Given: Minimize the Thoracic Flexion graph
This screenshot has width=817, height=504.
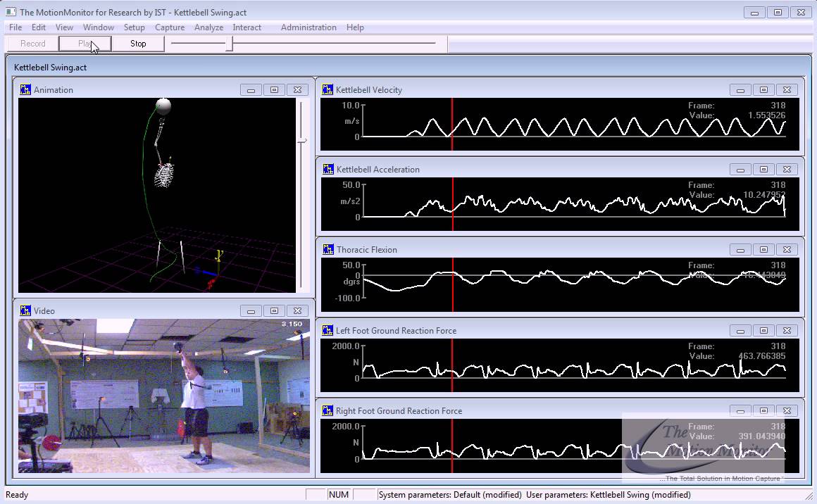Looking at the screenshot, I should [740, 250].
